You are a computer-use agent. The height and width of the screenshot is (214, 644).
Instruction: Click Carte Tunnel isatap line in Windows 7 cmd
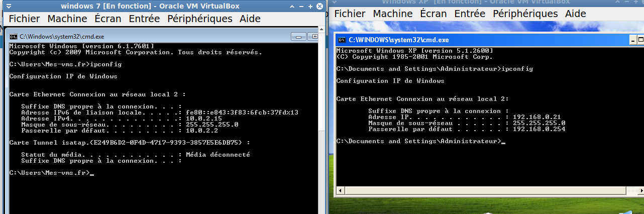point(130,142)
